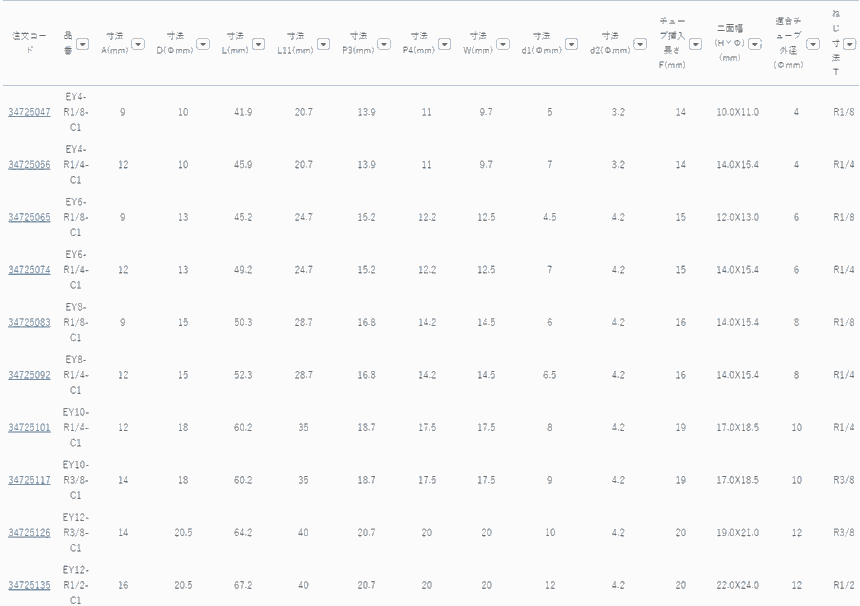Screen dimensions: 860x606
Task: Open the 品番 column filter dropdown
Action: pos(82,44)
